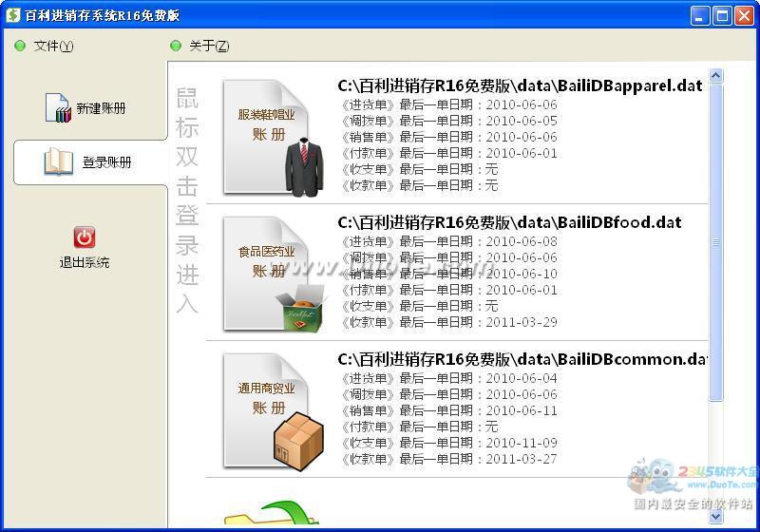The image size is (760, 532).
Task: Click the green dot beside 关于(Z)
Action: (x=176, y=46)
